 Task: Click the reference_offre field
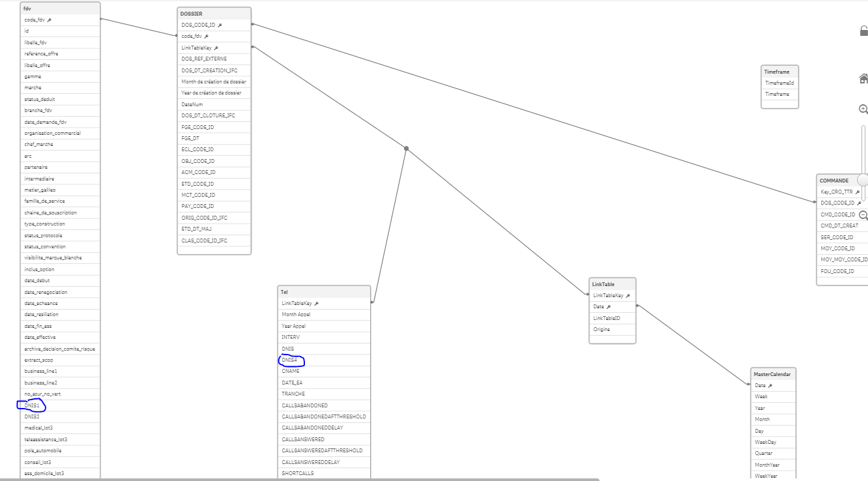click(61, 53)
